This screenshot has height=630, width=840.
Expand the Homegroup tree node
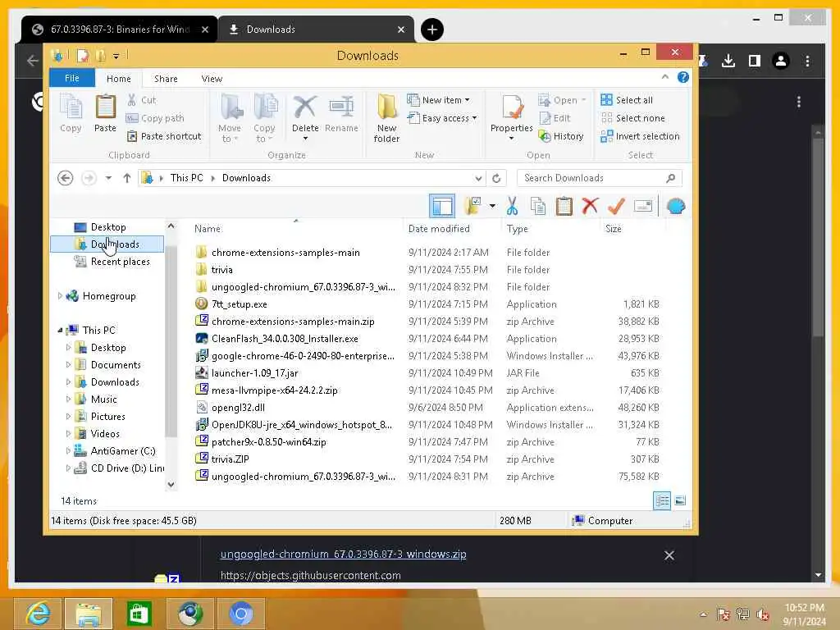tap(59, 295)
